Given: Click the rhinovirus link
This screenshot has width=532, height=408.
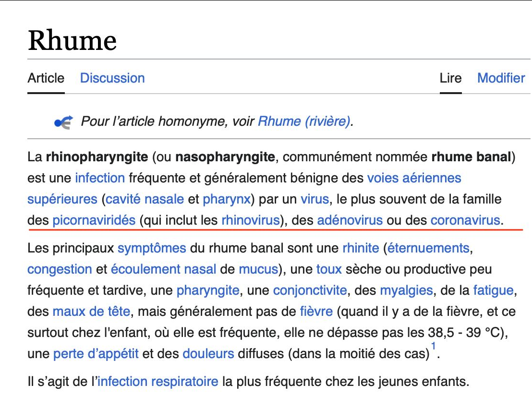Looking at the screenshot, I should (250, 220).
